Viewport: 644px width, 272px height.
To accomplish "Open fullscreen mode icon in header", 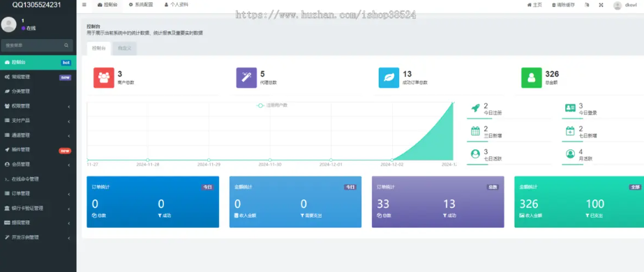I will pyautogui.click(x=601, y=5).
